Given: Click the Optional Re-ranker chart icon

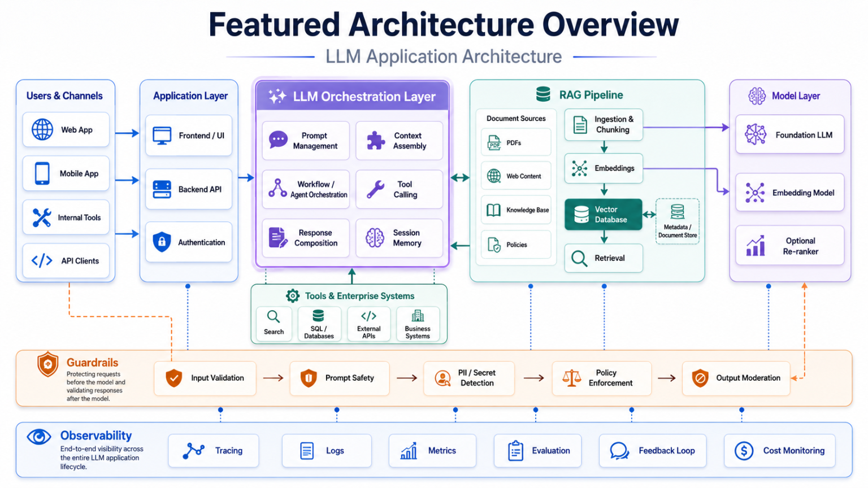Looking at the screenshot, I should [x=756, y=246].
